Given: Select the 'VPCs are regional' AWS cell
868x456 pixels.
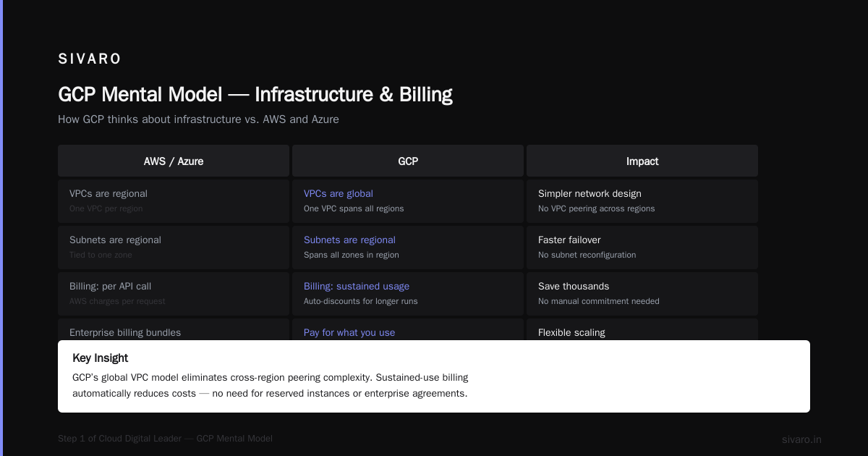Looking at the screenshot, I should click(174, 201).
